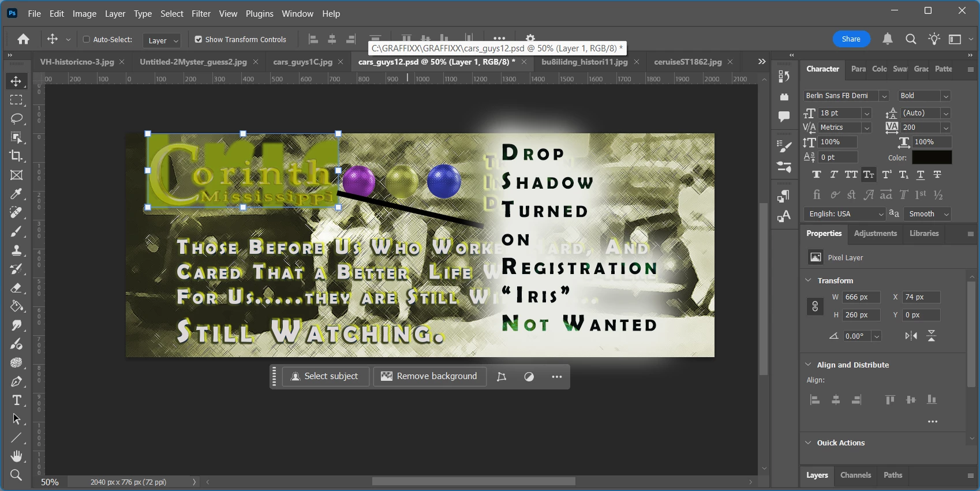Open the Metrics kerning dropdown
The height and width of the screenshot is (491, 980).
[x=866, y=128]
